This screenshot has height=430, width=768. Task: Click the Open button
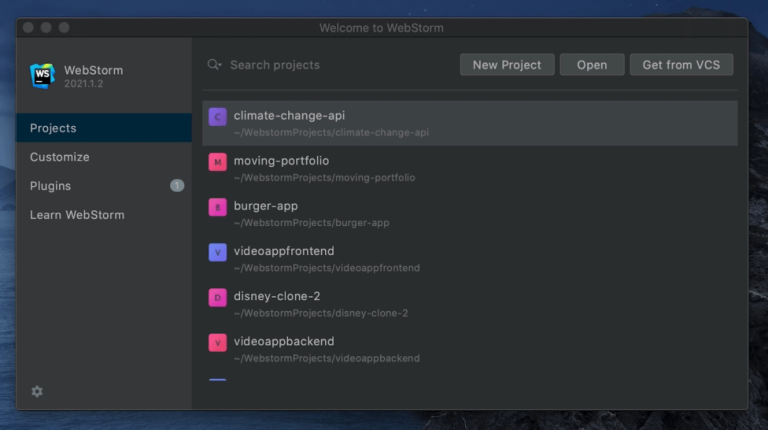point(592,65)
